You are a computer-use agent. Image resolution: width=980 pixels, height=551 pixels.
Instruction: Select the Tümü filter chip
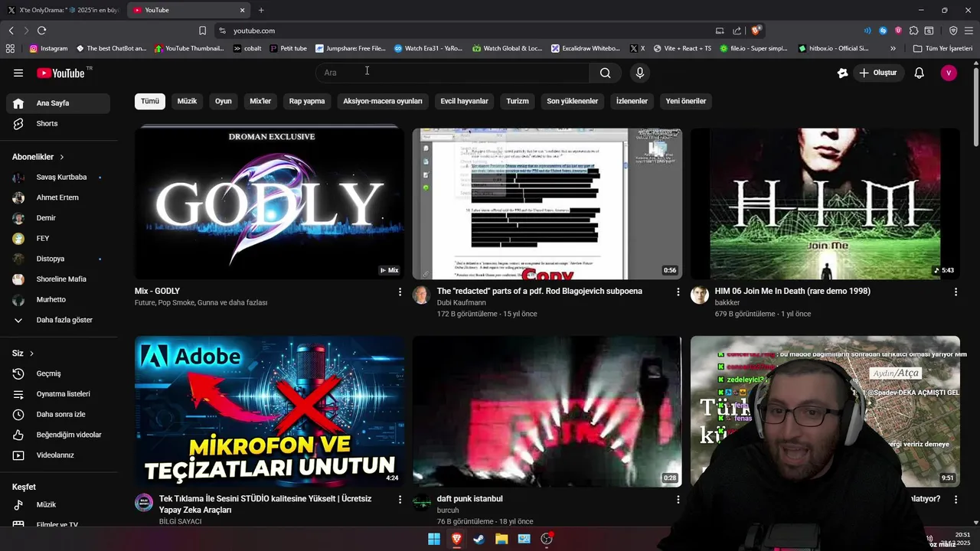tap(150, 101)
